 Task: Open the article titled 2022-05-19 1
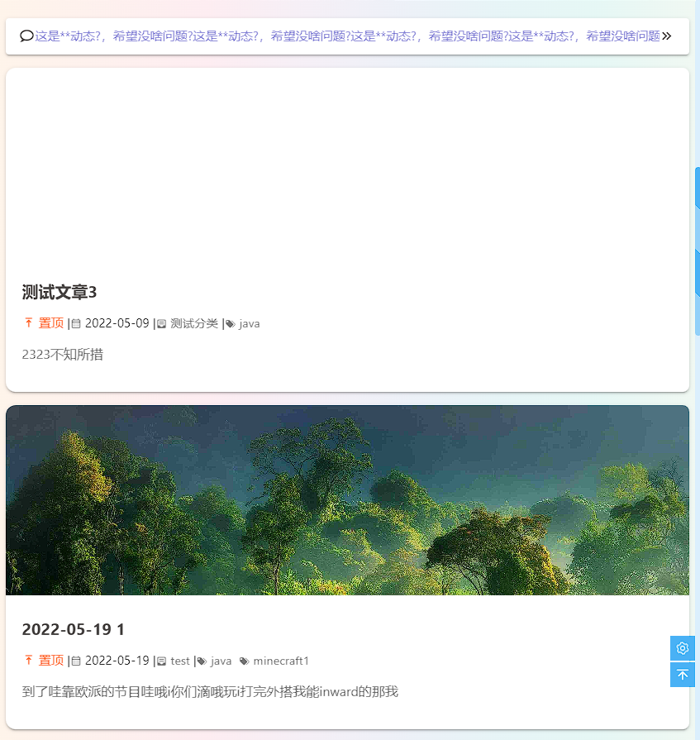(73, 629)
